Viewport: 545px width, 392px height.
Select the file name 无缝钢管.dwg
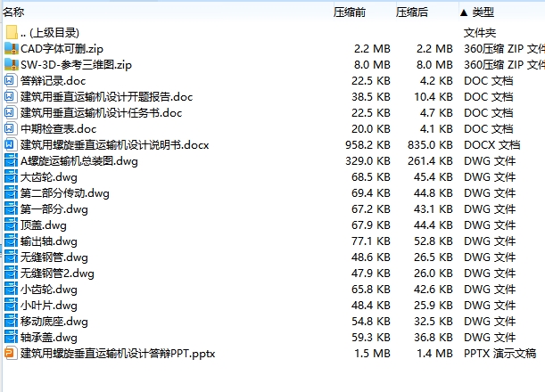point(54,257)
